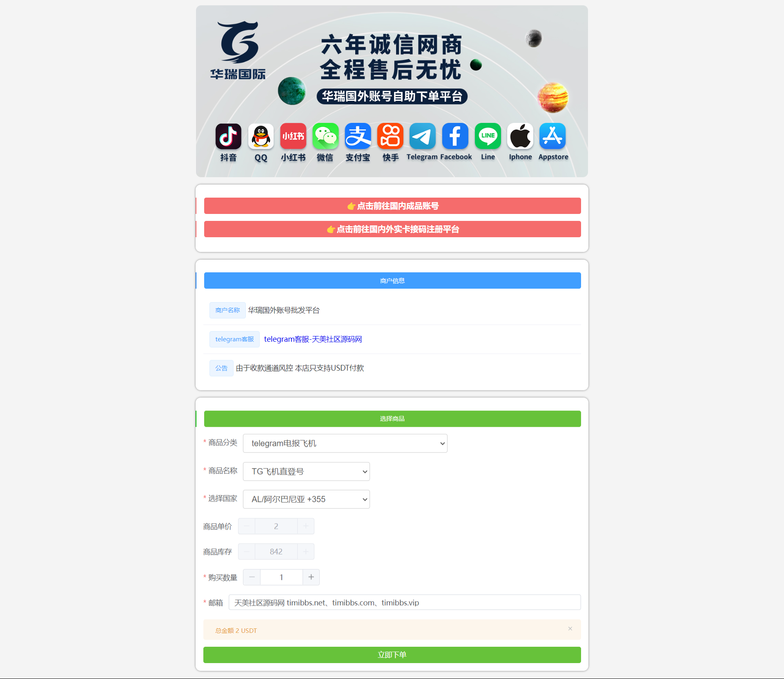Image resolution: width=784 pixels, height=679 pixels.
Task: Click 点击前往国内成品账号 button
Action: pos(392,206)
